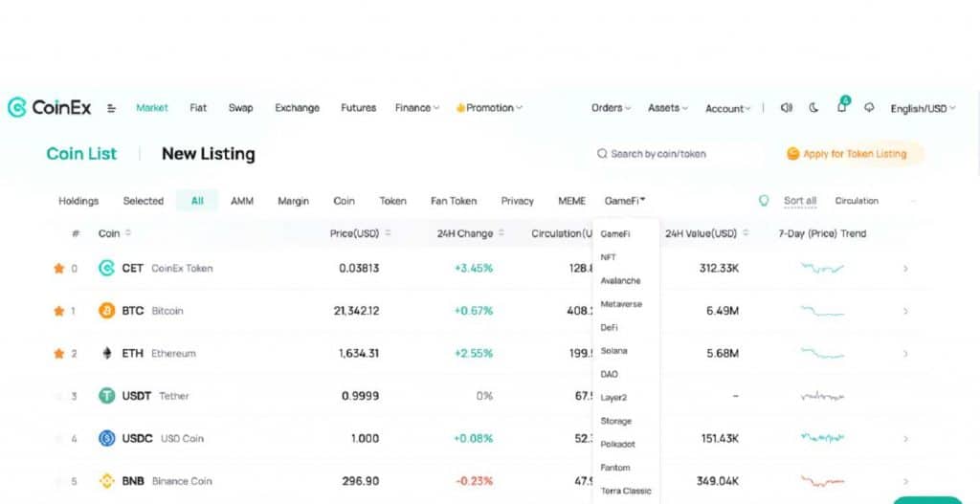This screenshot has width=980, height=504.
Task: Open BNB row detail arrow
Action: 905,481
